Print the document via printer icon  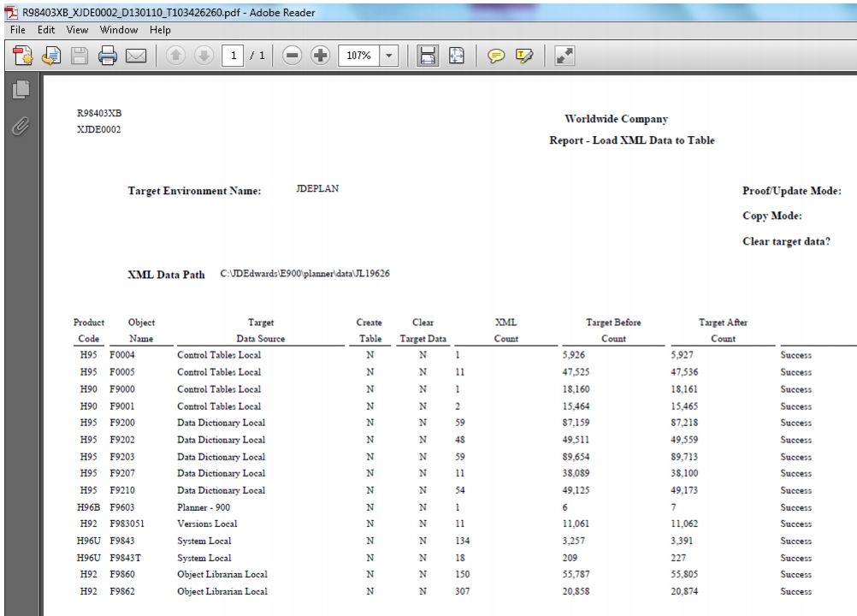[x=108, y=56]
